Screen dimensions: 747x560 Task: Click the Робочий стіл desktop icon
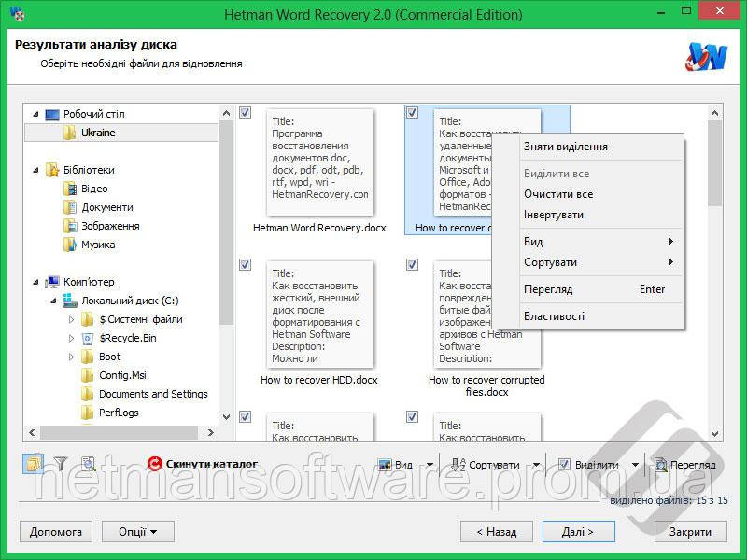click(x=52, y=114)
